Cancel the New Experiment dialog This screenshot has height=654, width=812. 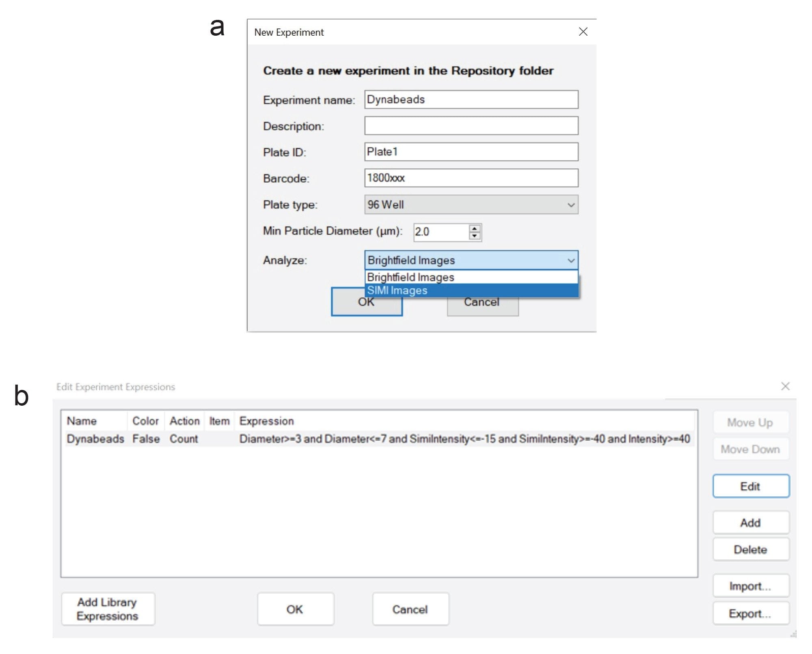(482, 302)
